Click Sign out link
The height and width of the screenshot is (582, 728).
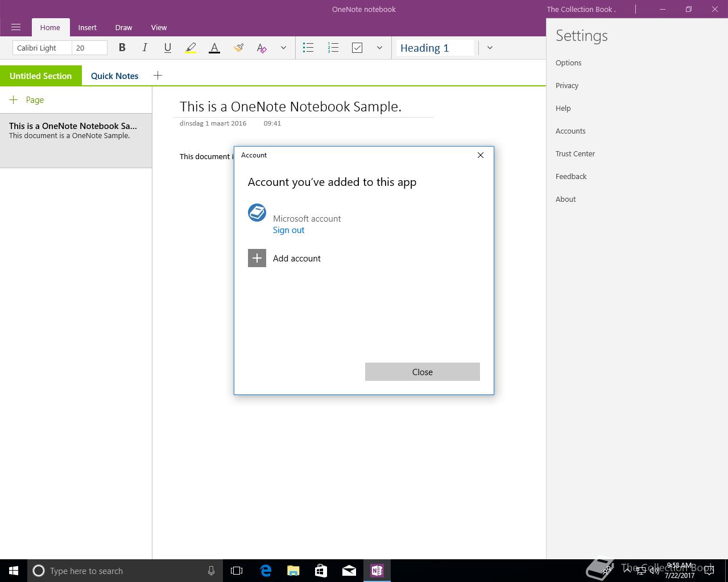point(288,230)
